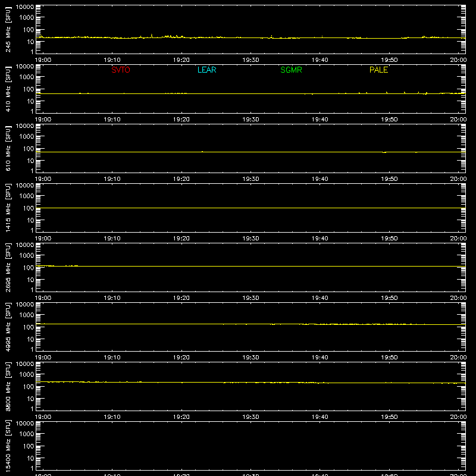Click 19:40 tick label below 410 MHz plot

click(x=320, y=120)
